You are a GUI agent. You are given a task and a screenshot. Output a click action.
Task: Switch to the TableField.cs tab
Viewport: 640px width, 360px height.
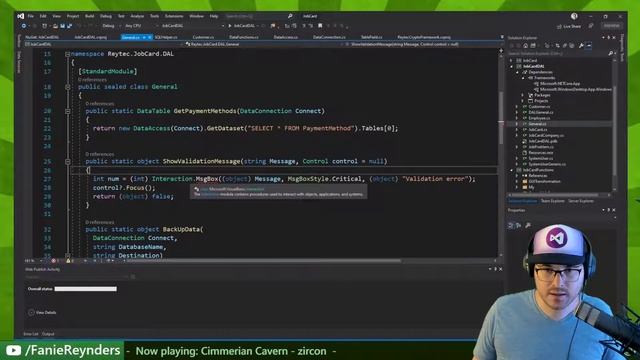(x=371, y=37)
